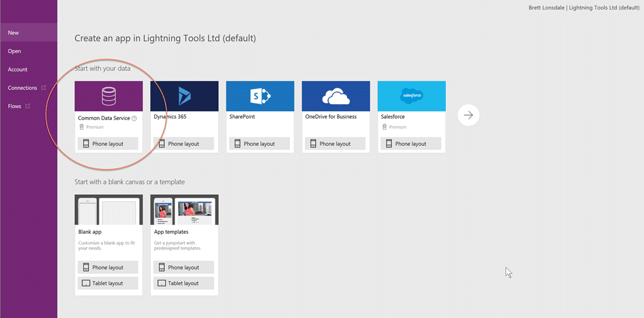Click the OneDrive for Business title text
The height and width of the screenshot is (318, 644).
click(331, 116)
